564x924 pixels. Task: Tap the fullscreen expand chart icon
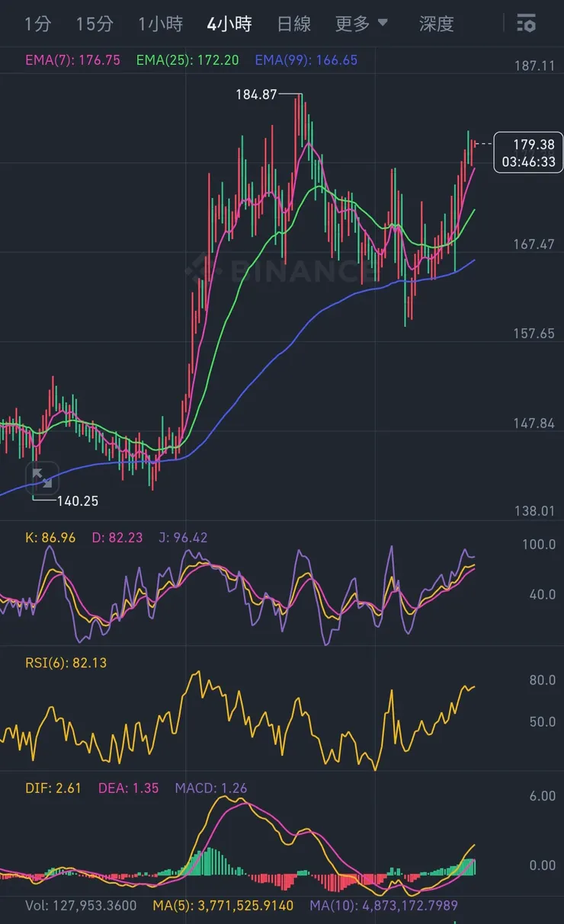pyautogui.click(x=42, y=478)
